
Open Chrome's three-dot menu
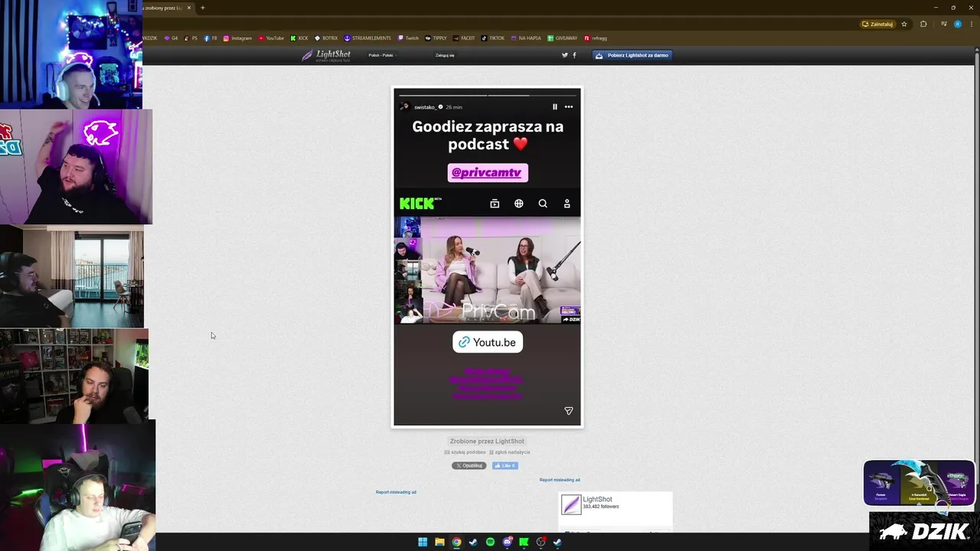tap(971, 24)
